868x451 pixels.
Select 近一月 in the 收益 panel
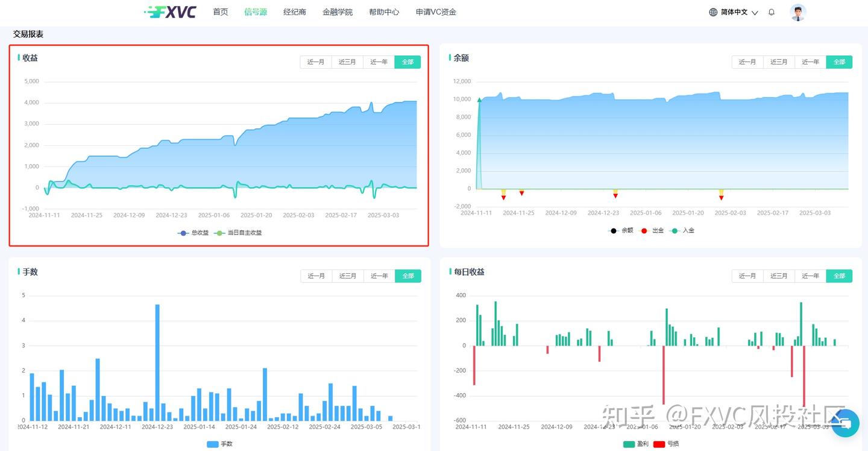[x=316, y=62]
